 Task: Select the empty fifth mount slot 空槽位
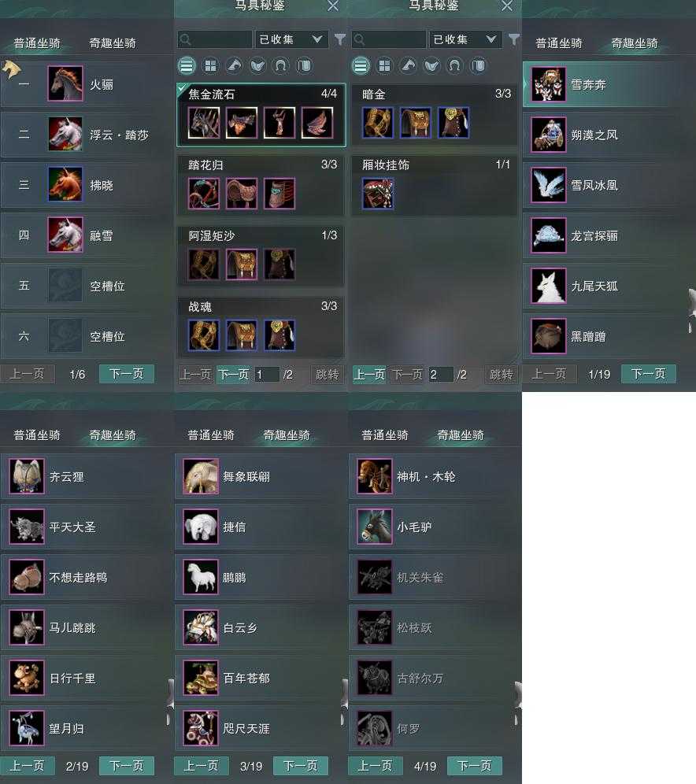86,286
